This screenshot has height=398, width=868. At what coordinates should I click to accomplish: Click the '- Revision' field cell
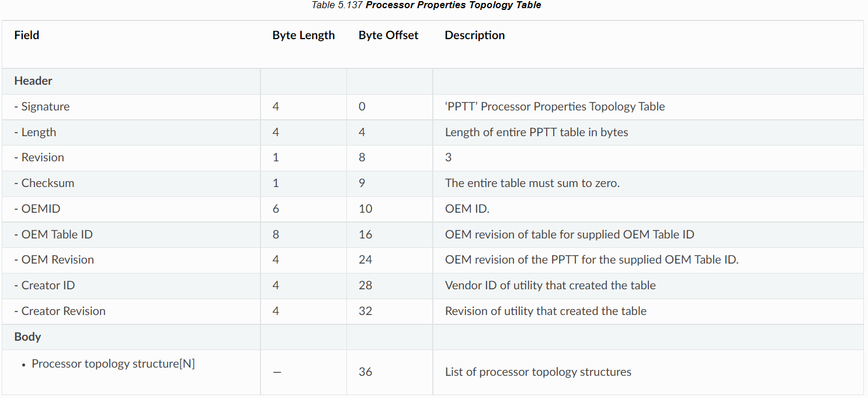point(39,157)
